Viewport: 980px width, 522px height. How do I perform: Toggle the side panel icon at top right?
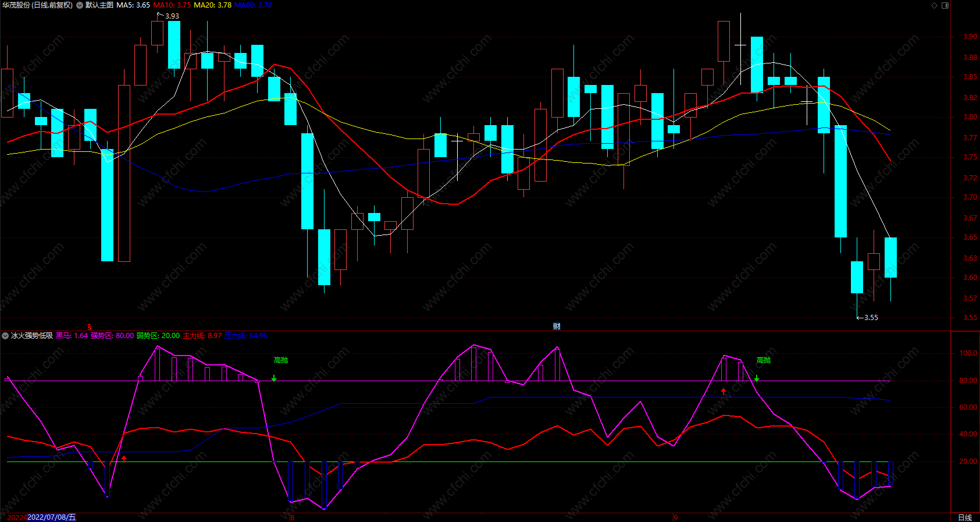[945, 5]
